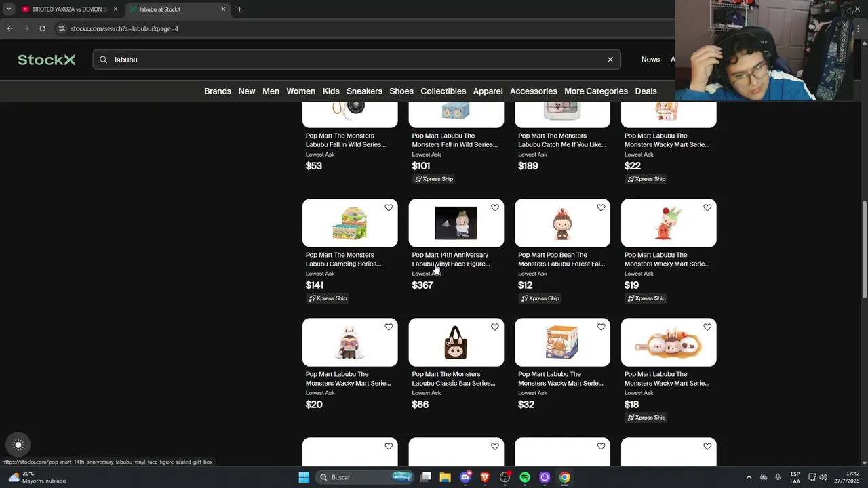This screenshot has width=868, height=488.
Task: Open Labubu Classic Bag Series thumbnail
Action: pos(456,342)
